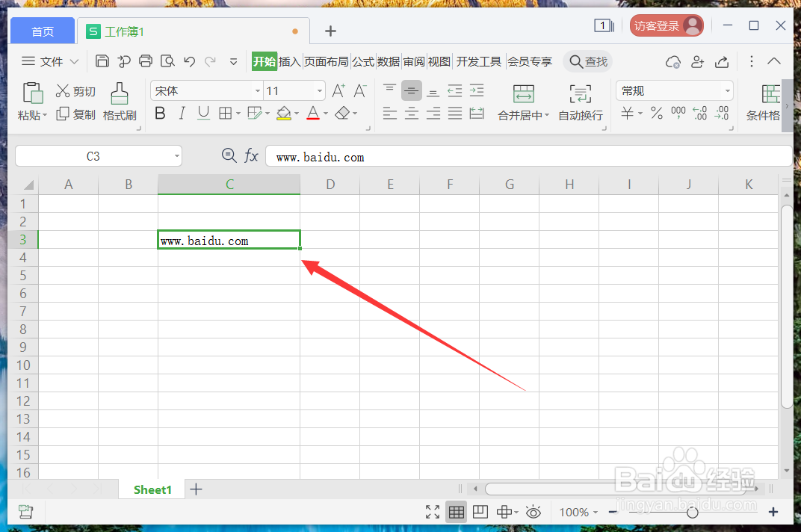The height and width of the screenshot is (532, 801).
Task: Expand the Name Box dropdown arrow
Action: coord(177,156)
